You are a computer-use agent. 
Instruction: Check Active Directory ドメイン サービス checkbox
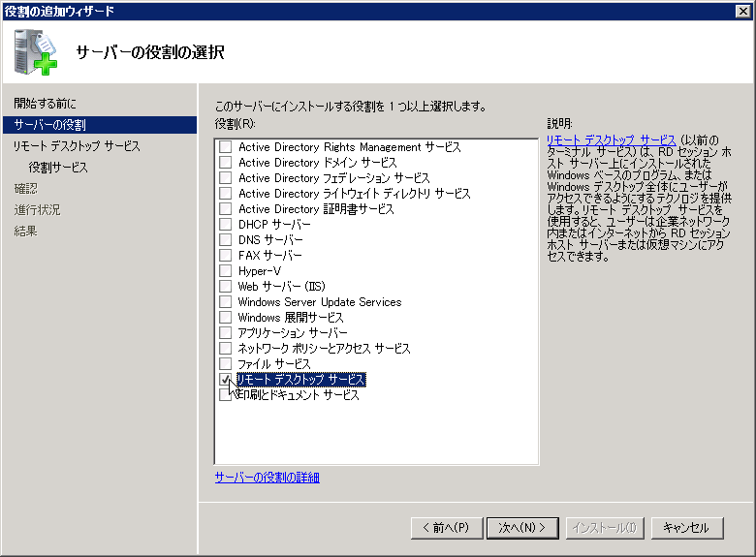coord(225,162)
